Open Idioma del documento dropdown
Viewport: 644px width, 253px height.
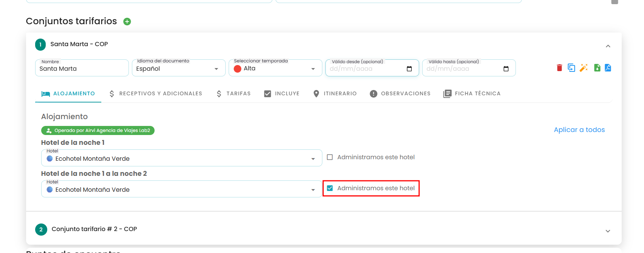(x=178, y=68)
